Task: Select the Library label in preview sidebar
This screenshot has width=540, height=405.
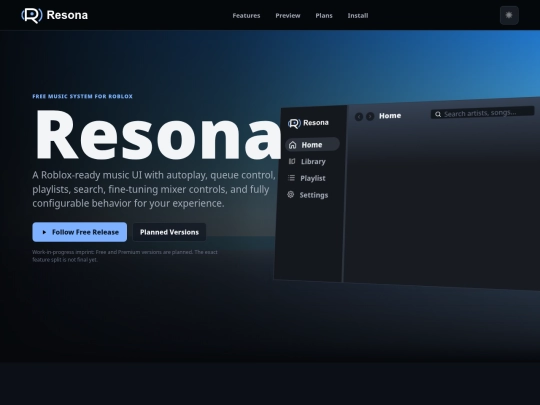Action: pyautogui.click(x=313, y=162)
